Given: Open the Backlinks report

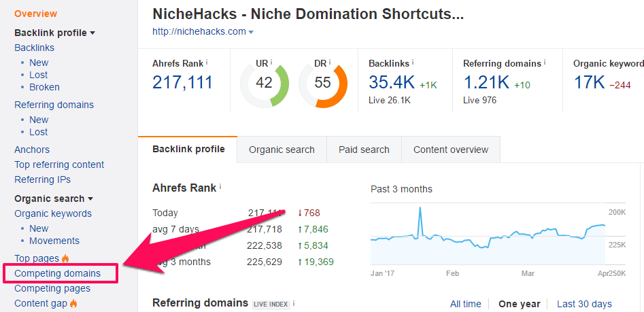Looking at the screenshot, I should (x=34, y=48).
